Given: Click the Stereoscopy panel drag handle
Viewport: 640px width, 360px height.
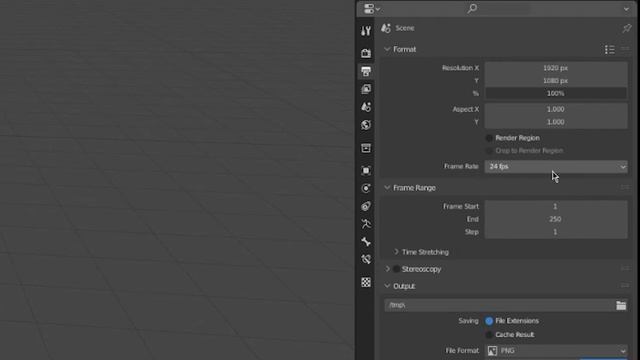Looking at the screenshot, I should (x=625, y=269).
